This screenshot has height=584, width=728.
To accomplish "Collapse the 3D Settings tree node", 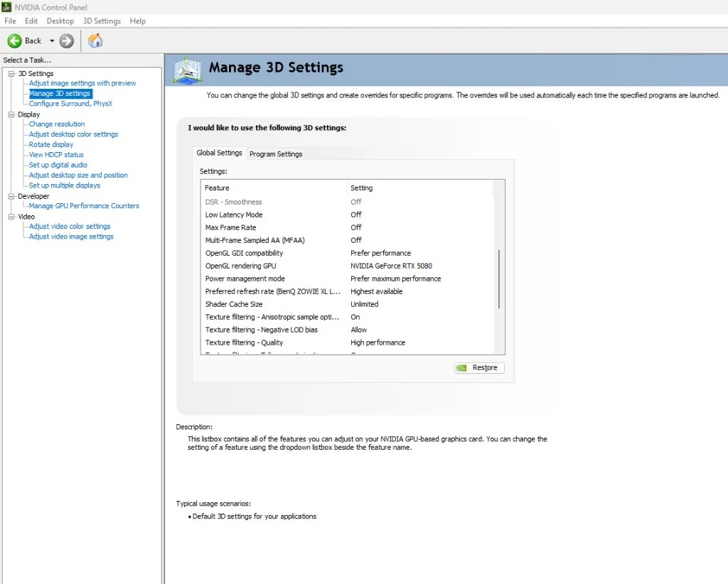I will tap(11, 73).
